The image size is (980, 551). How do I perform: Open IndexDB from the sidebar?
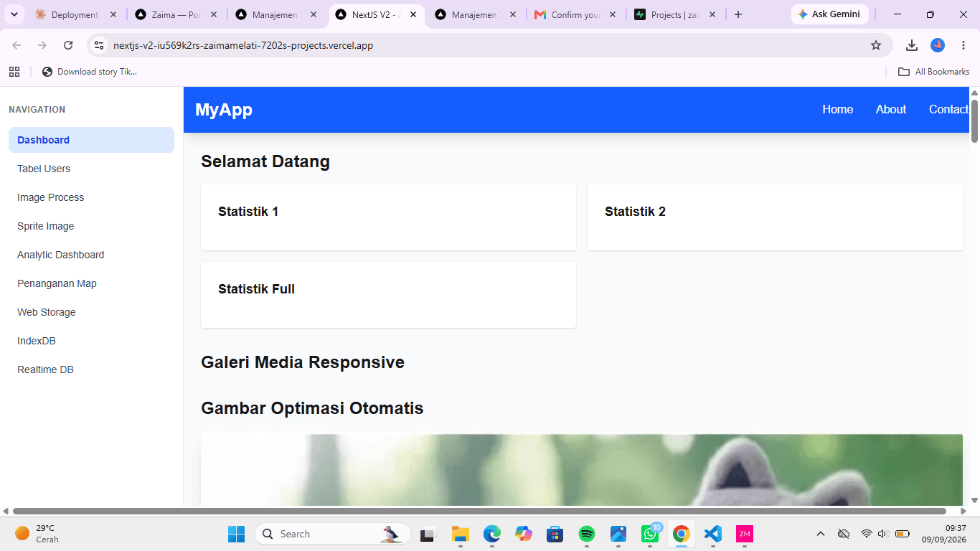[x=91, y=341]
